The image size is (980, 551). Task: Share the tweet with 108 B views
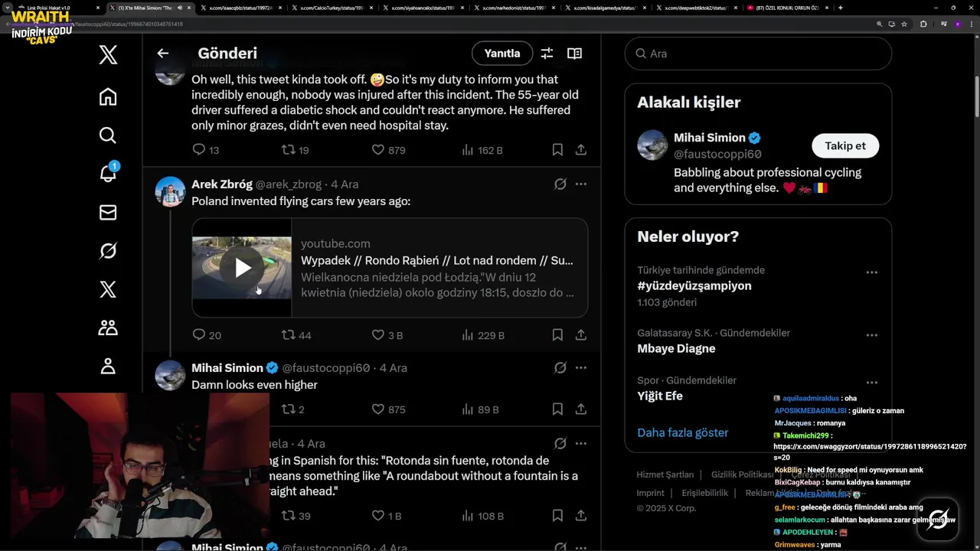point(581,516)
